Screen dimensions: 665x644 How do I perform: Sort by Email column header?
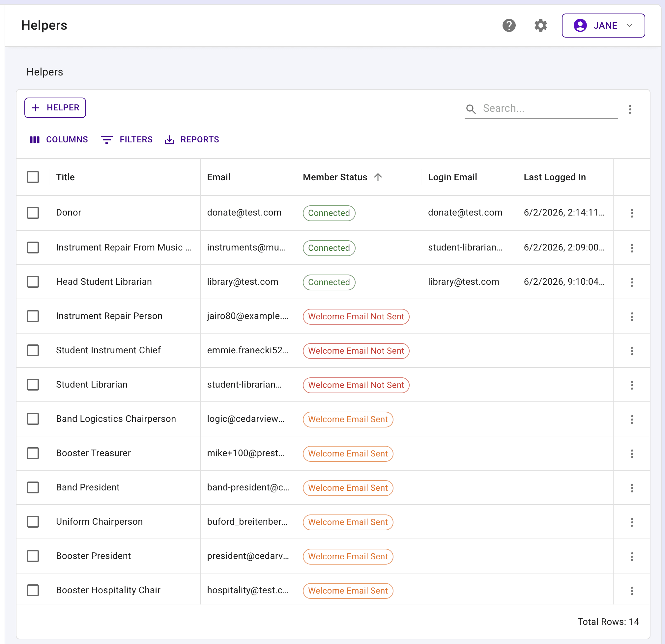pyautogui.click(x=218, y=177)
